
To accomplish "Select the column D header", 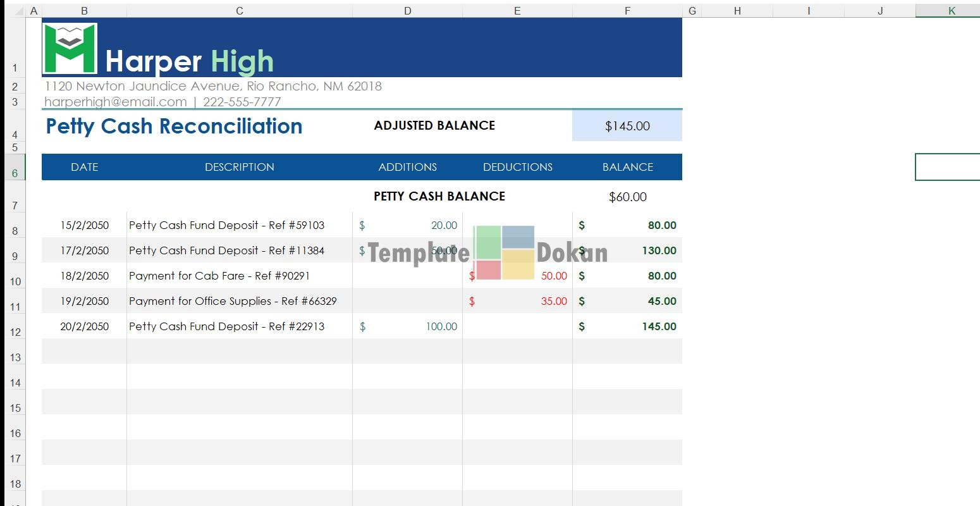I will click(407, 11).
